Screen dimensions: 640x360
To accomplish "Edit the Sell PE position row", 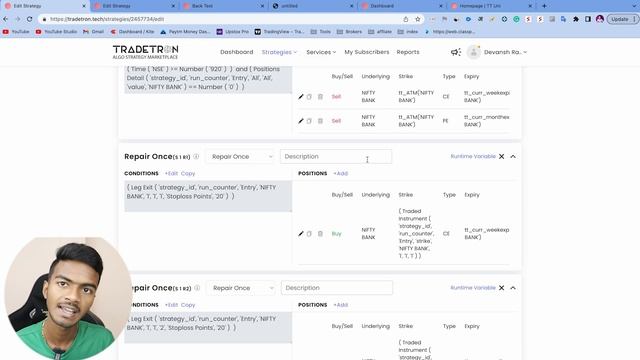I will point(301,121).
